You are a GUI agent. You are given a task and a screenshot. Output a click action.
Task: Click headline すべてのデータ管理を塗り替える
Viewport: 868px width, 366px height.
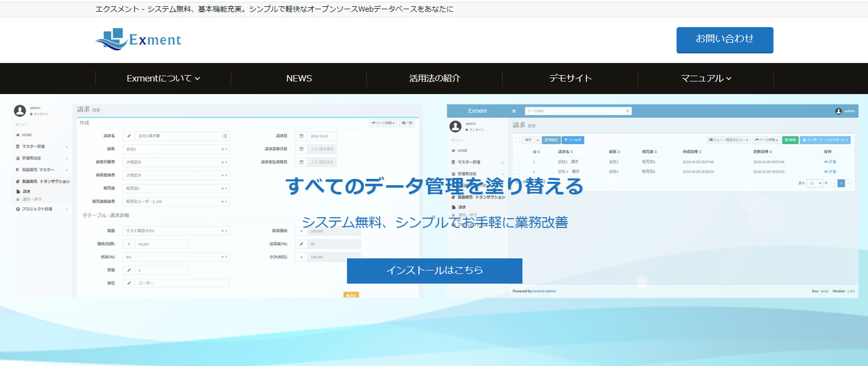tap(434, 186)
